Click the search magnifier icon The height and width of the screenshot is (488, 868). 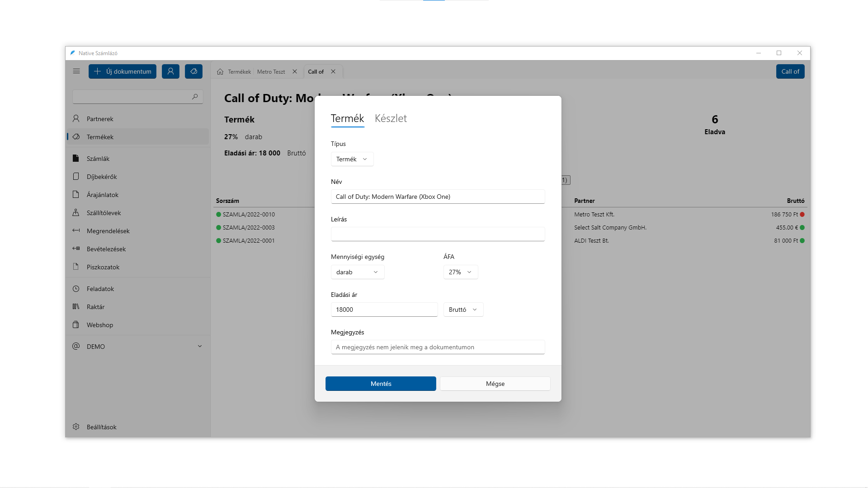pyautogui.click(x=195, y=97)
